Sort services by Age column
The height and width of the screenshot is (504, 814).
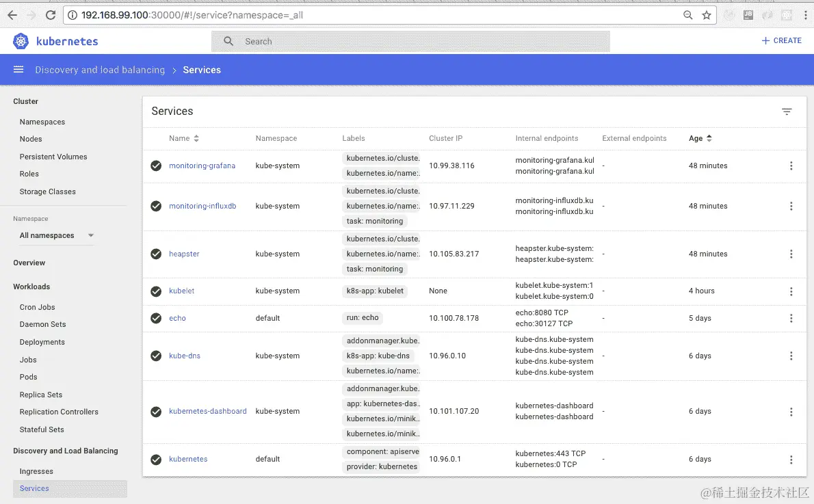click(x=700, y=138)
